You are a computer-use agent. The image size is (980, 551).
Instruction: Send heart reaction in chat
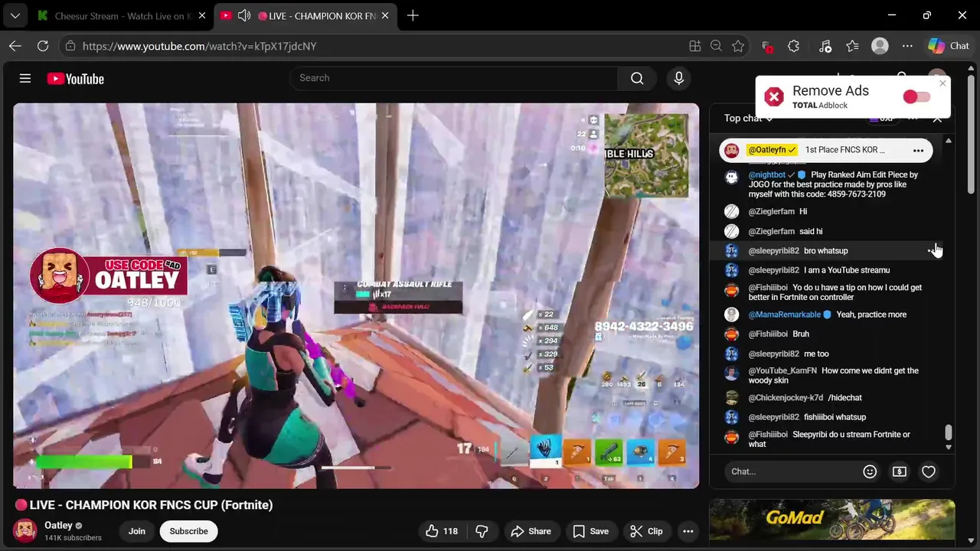[929, 471]
